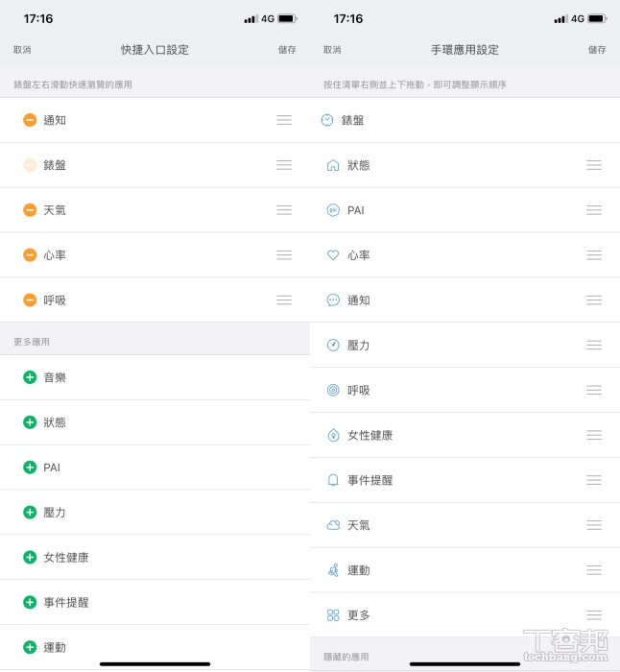The height and width of the screenshot is (672, 620).
Task: Add 女性健康 with its plus icon
Action: (30, 558)
